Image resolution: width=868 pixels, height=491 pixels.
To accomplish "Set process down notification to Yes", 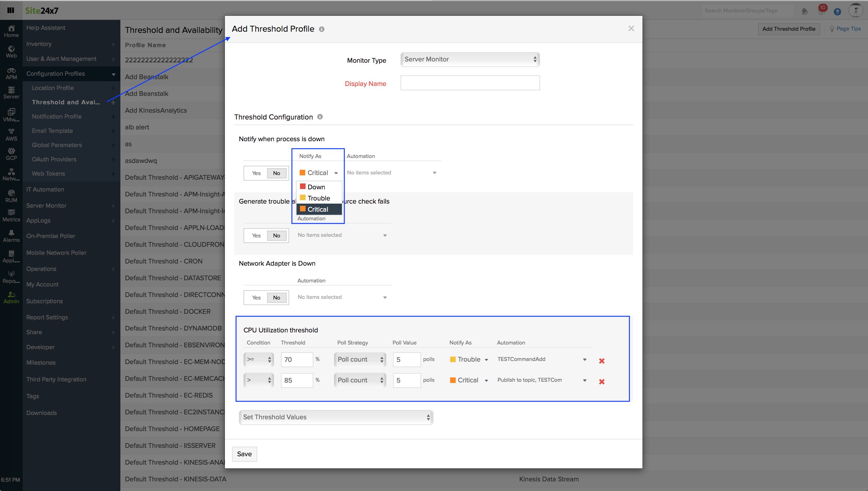I will click(x=256, y=173).
